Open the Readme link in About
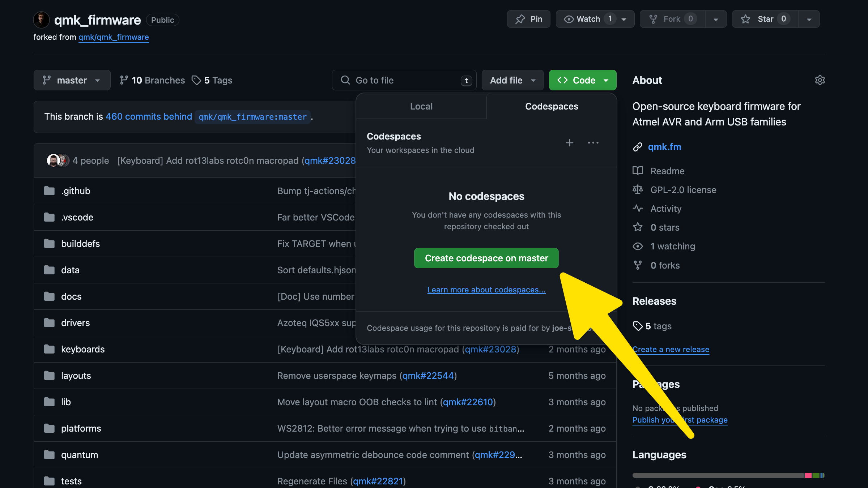 667,171
